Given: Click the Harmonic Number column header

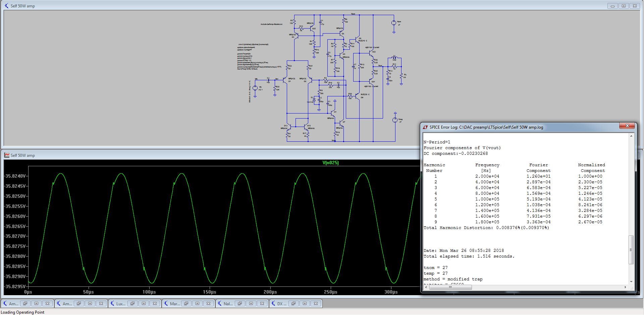Looking at the screenshot, I should point(434,168).
